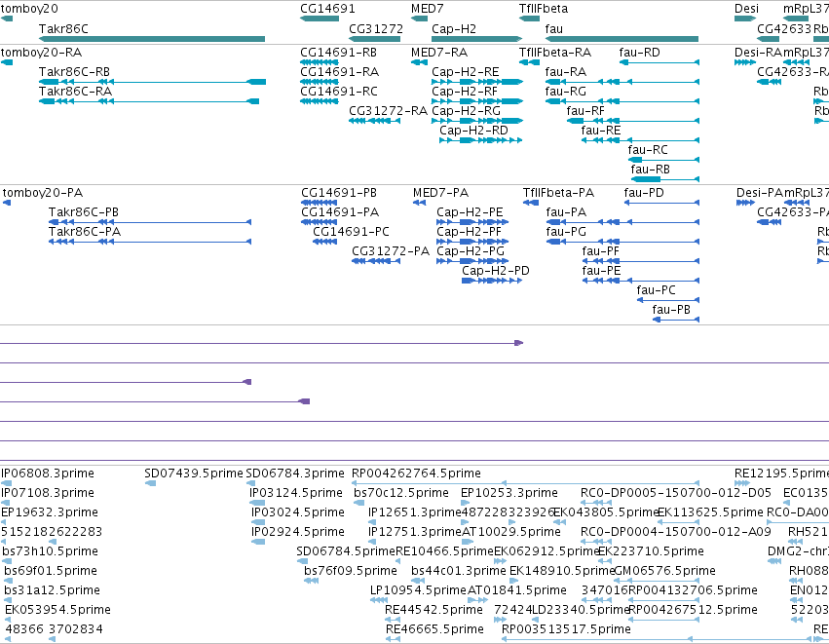Click EST SD07439.5prime
Screen dimensions: 829x644
pyautogui.click(x=150, y=483)
